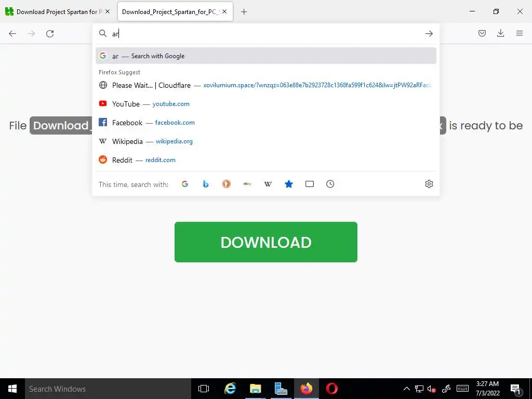Open Task View on the taskbar

(x=204, y=389)
